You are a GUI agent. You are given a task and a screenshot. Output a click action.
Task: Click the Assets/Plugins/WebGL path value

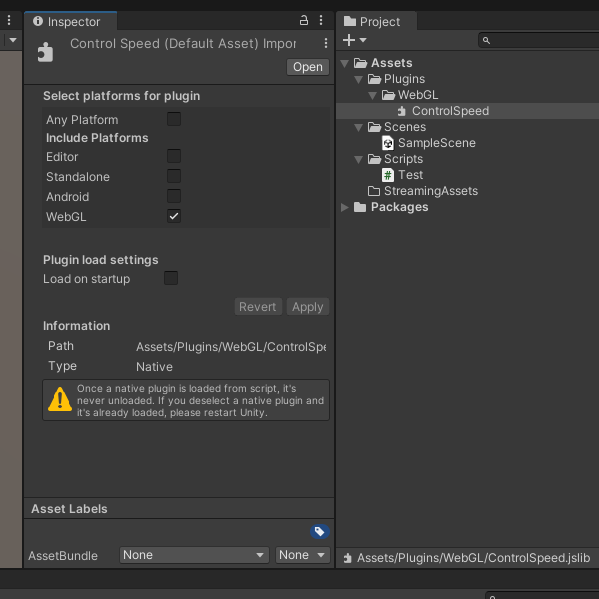click(231, 347)
